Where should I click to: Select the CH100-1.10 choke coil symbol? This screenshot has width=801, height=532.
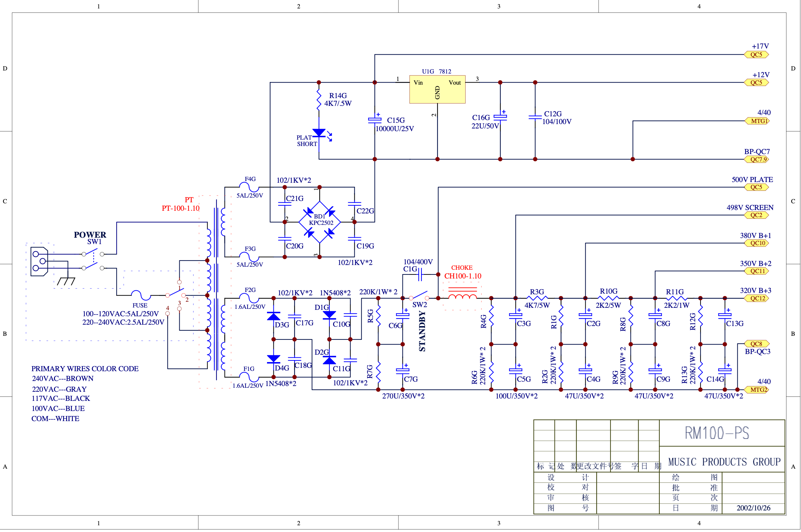pyautogui.click(x=463, y=294)
